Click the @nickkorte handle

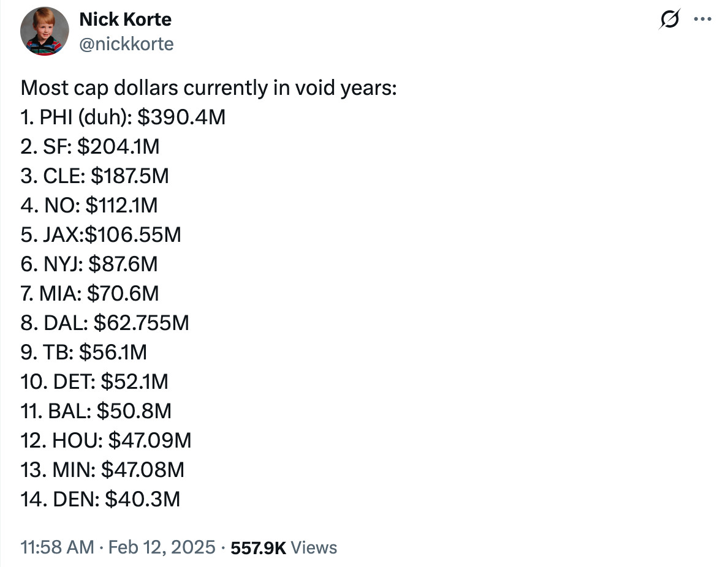click(126, 44)
